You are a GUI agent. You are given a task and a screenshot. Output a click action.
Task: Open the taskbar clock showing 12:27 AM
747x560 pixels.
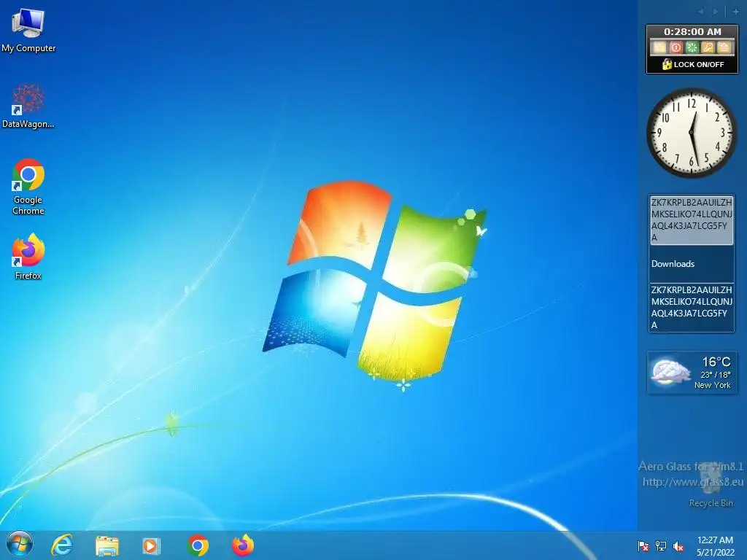715,546
